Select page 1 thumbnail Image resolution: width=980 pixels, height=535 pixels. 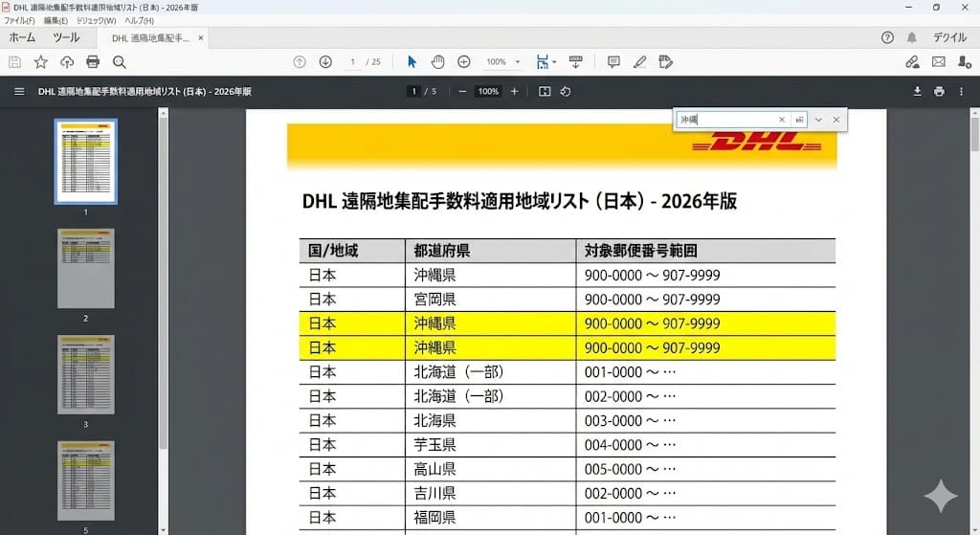(85, 161)
